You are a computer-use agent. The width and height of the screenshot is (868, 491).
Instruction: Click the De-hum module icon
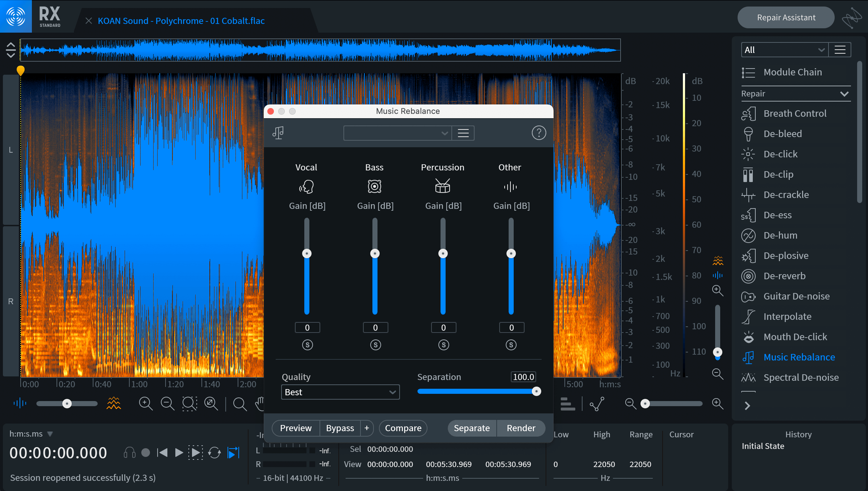[748, 235]
